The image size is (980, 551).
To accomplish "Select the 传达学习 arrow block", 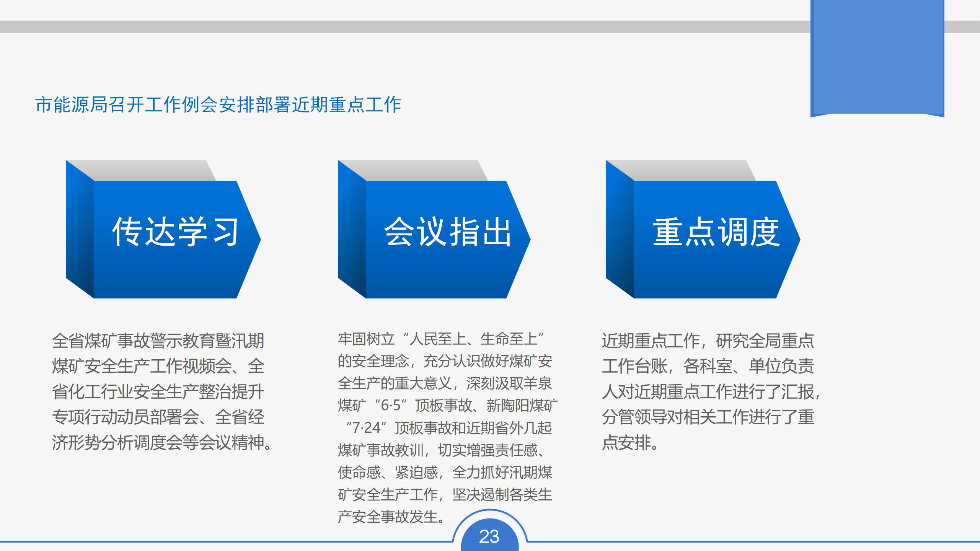I will 163,229.
